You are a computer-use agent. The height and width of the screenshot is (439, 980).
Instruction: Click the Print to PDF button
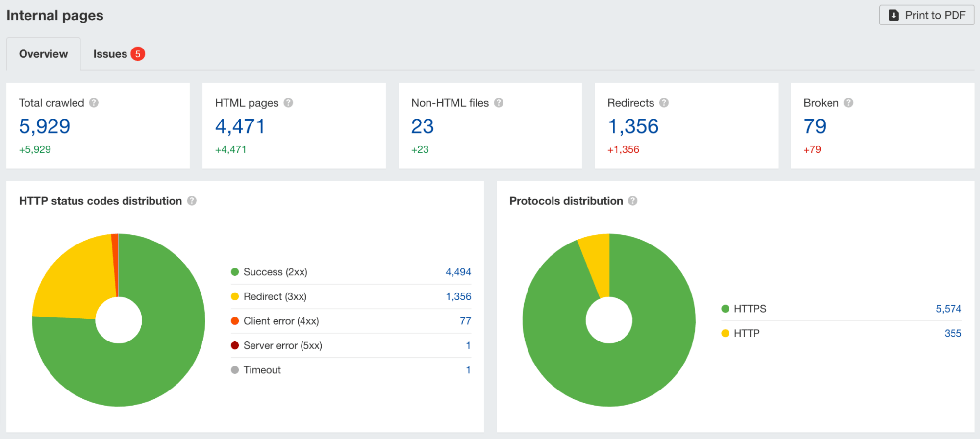[927, 15]
